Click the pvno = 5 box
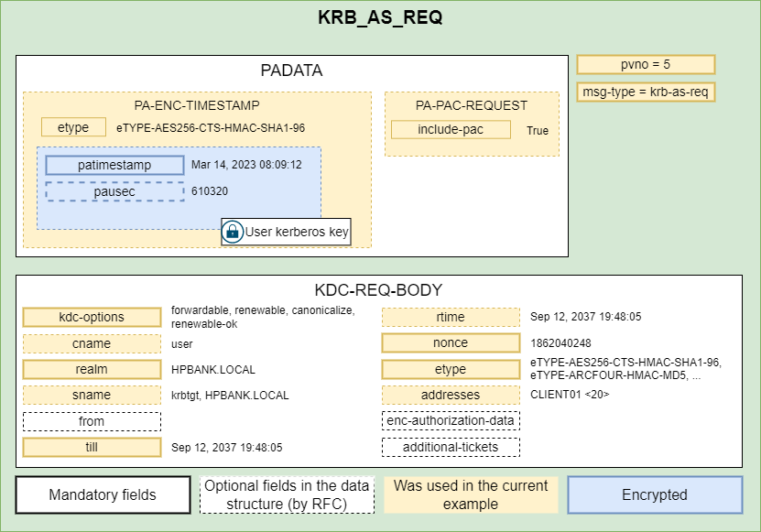Viewport: 761px width, 532px height. click(645, 65)
